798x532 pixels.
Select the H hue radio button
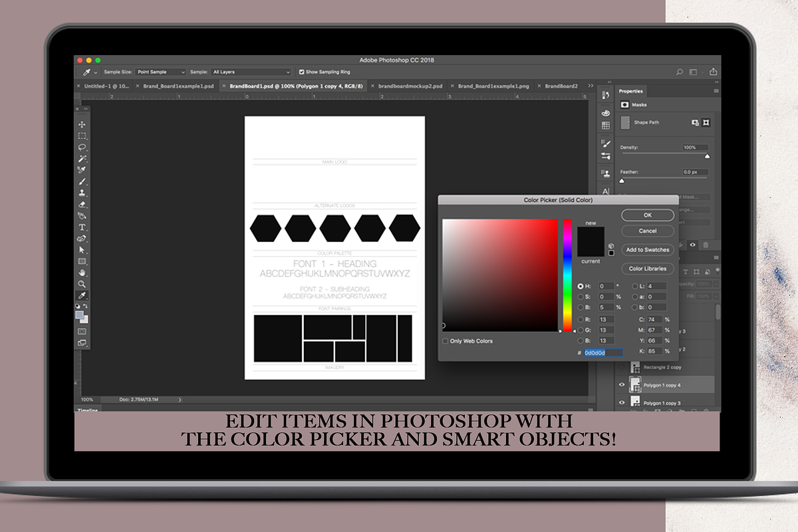click(581, 286)
